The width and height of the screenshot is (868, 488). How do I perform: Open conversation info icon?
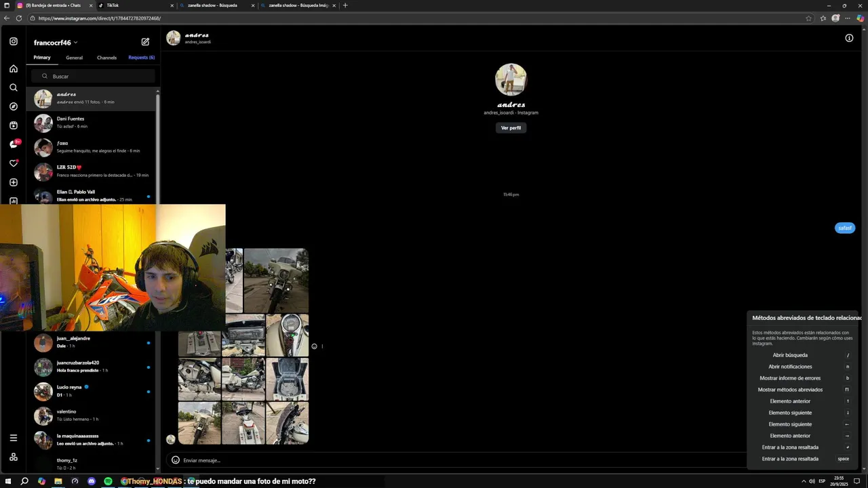point(849,38)
